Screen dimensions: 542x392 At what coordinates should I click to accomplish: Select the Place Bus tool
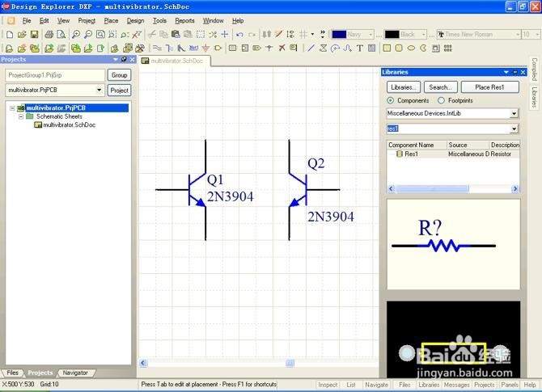click(169, 48)
